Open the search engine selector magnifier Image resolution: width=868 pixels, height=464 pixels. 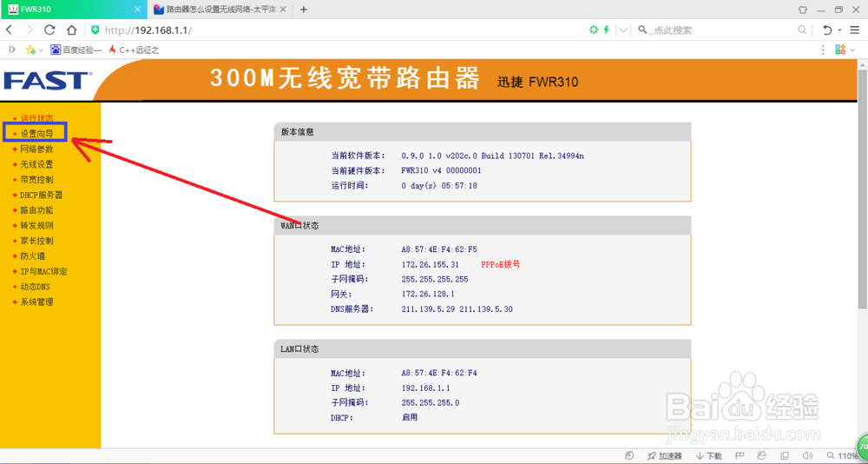(x=642, y=30)
